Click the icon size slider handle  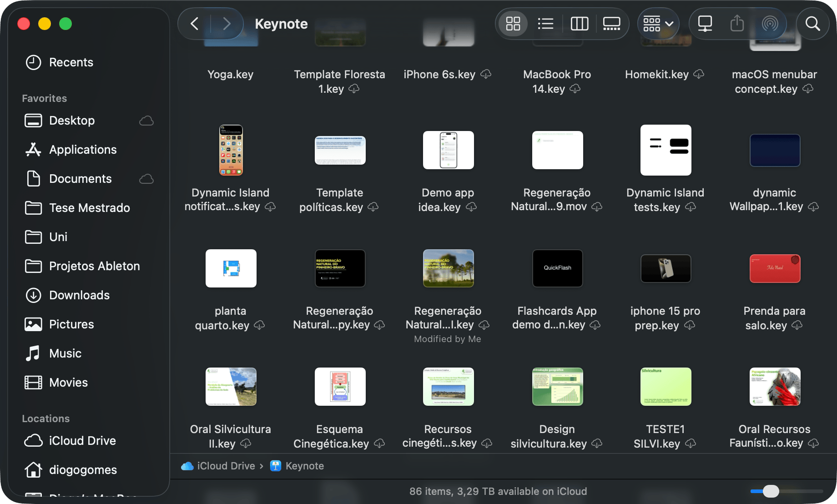pyautogui.click(x=771, y=491)
